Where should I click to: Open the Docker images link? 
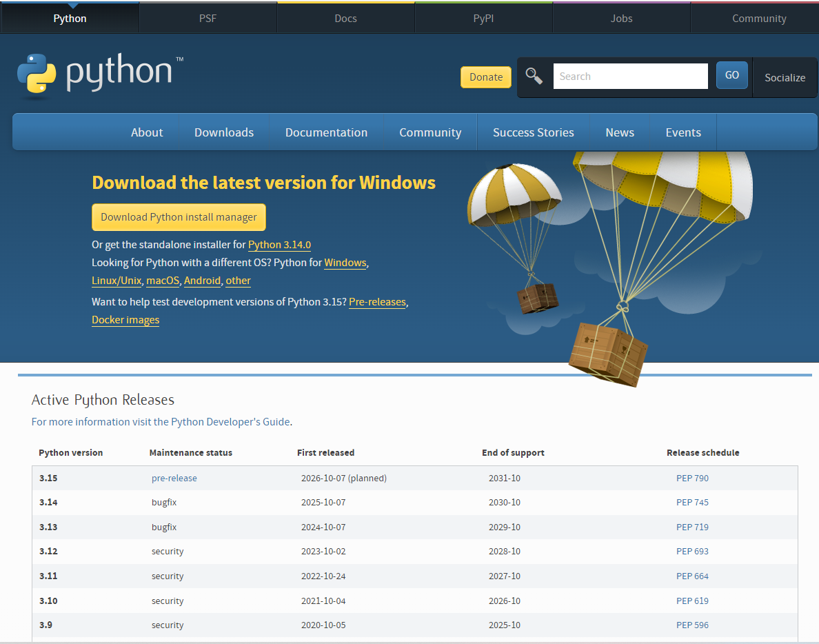coord(125,320)
